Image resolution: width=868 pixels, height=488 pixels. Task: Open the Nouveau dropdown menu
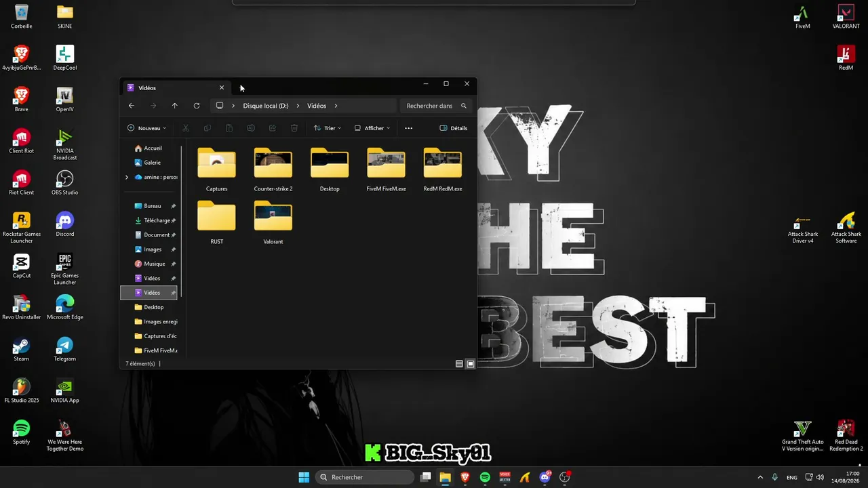click(146, 128)
